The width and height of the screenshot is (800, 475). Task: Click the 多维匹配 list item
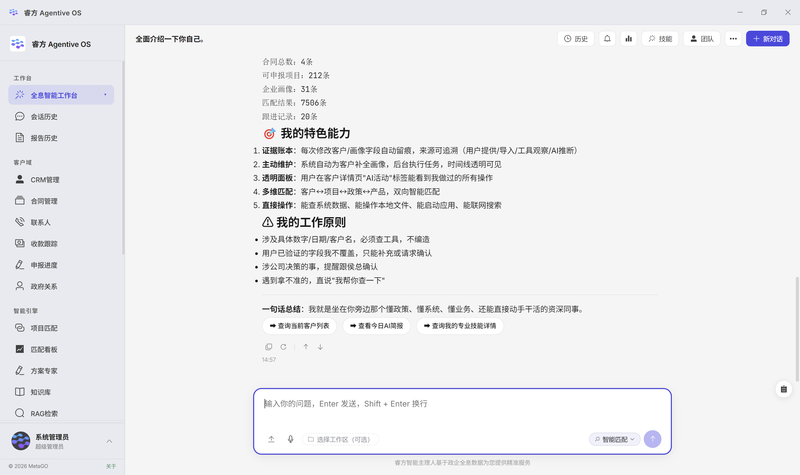[351, 192]
